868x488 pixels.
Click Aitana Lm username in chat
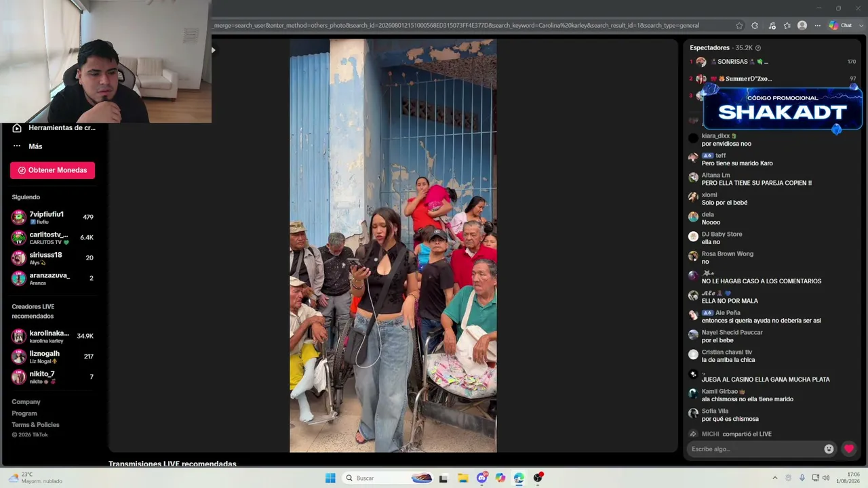pos(715,176)
